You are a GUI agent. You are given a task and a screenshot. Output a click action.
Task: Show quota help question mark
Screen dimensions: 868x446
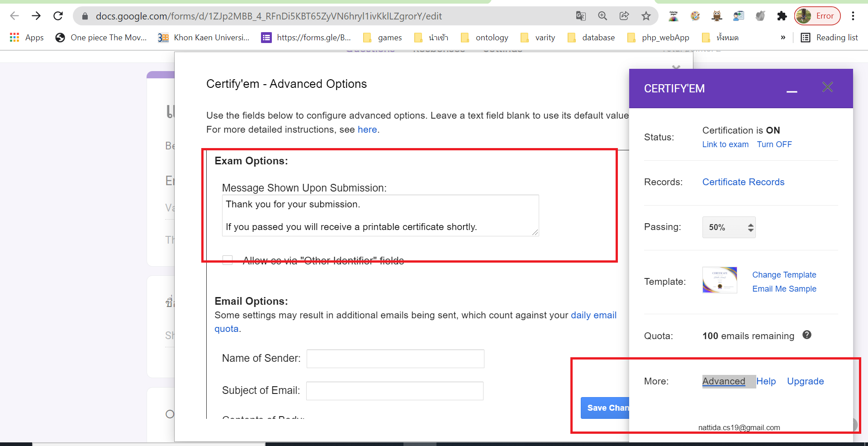pyautogui.click(x=807, y=335)
